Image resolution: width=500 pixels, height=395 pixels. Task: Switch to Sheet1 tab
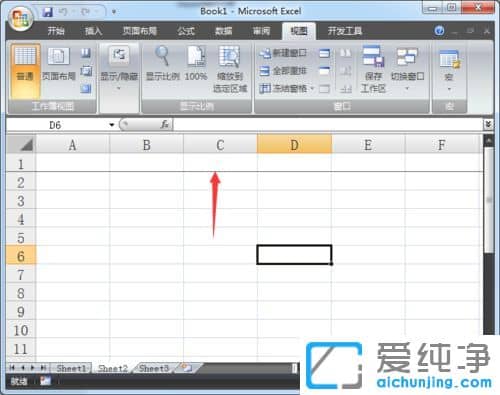pos(71,368)
